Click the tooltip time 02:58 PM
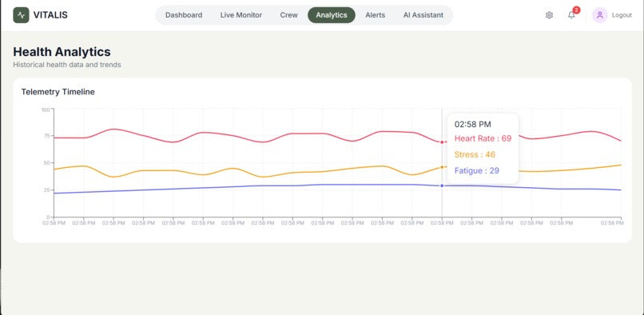This screenshot has width=644, height=315. pyautogui.click(x=473, y=124)
